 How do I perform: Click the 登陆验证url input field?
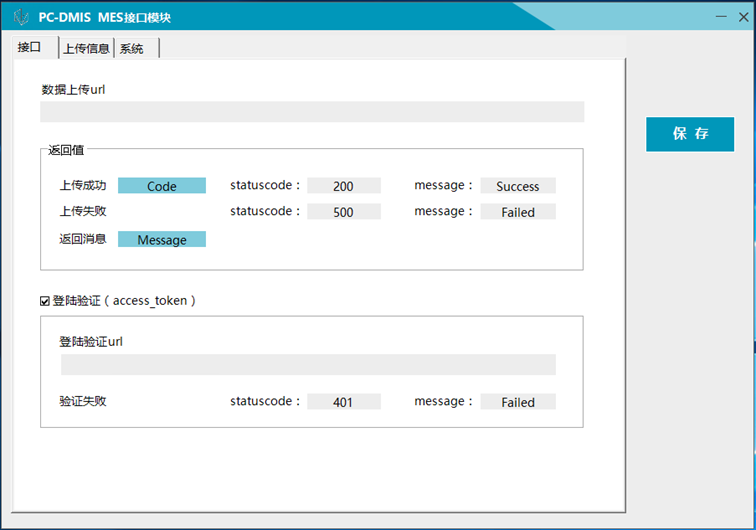click(308, 365)
